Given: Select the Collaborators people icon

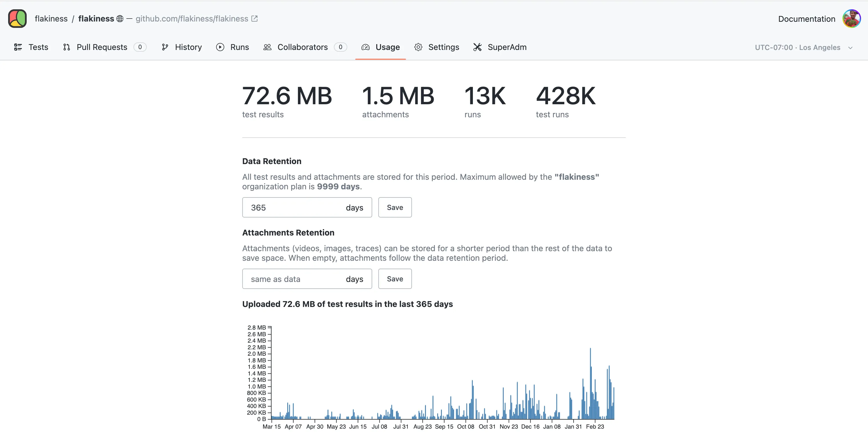Looking at the screenshot, I should pyautogui.click(x=267, y=47).
